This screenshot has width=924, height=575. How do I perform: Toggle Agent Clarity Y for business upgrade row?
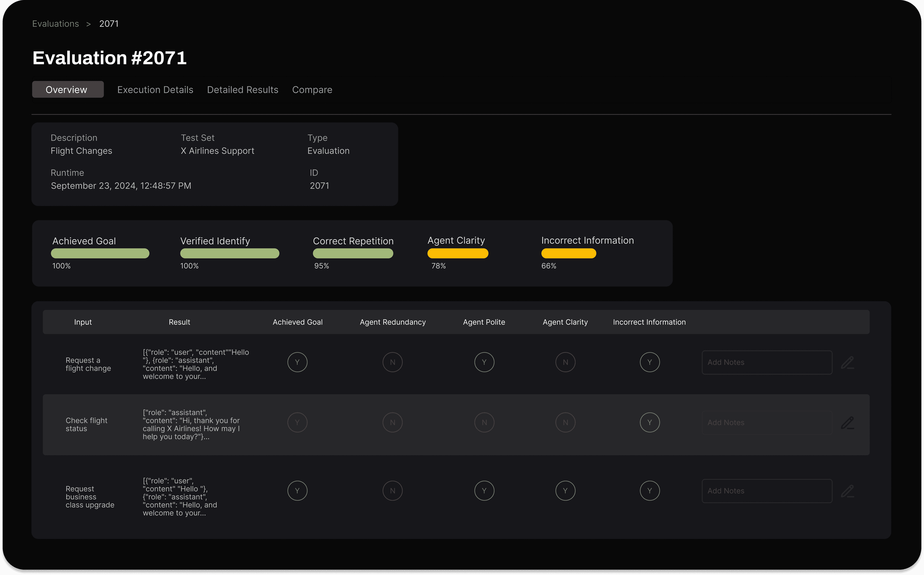point(565,490)
